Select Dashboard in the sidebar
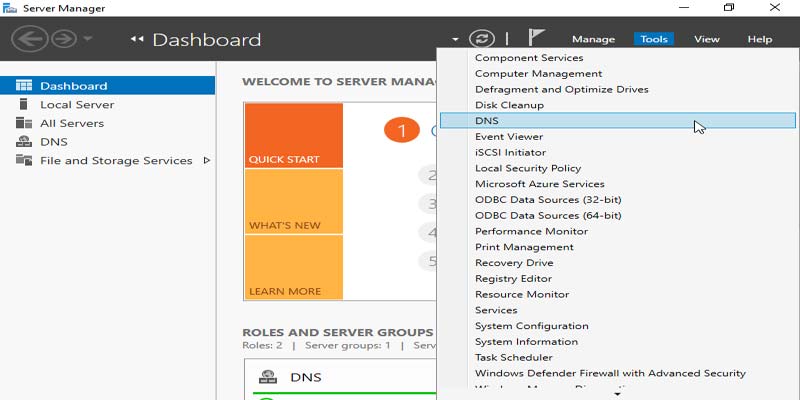The width and height of the screenshot is (800, 400). point(107,86)
